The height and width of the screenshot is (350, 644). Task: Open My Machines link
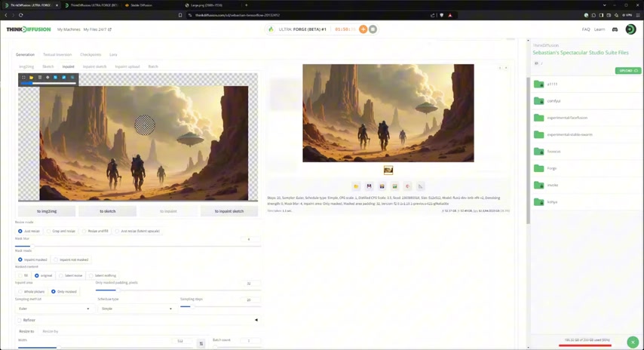69,29
